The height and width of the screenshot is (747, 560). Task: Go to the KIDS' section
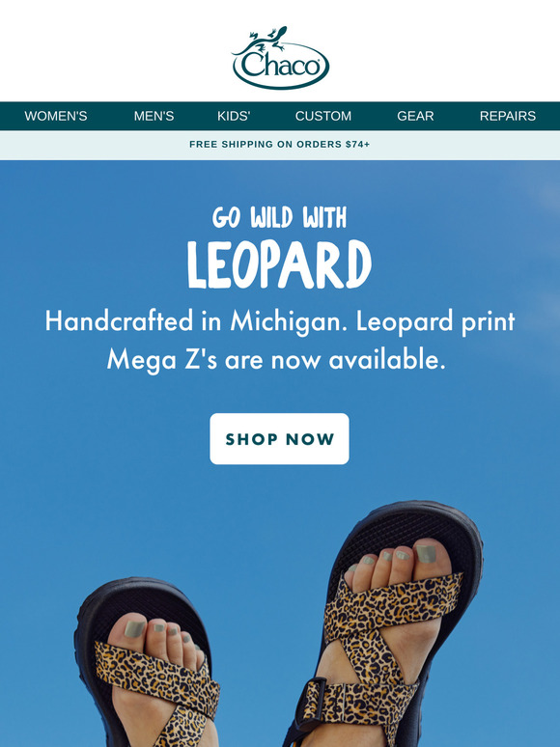[234, 116]
